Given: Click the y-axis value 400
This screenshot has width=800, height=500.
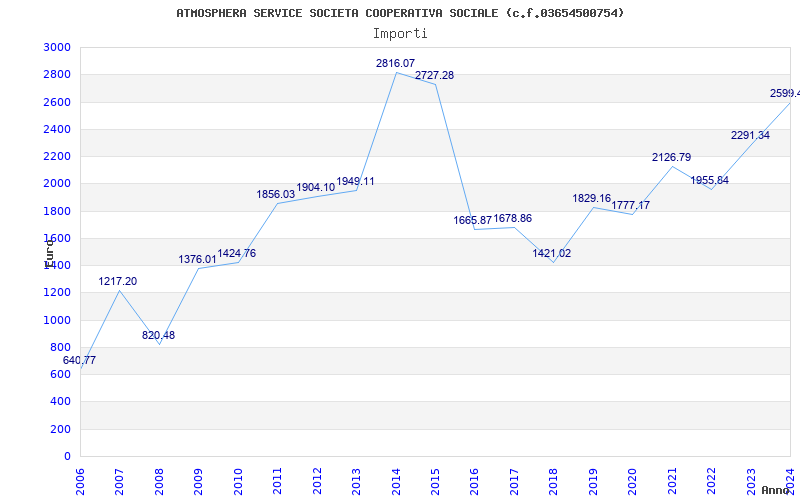Looking at the screenshot, I should pos(61,402).
